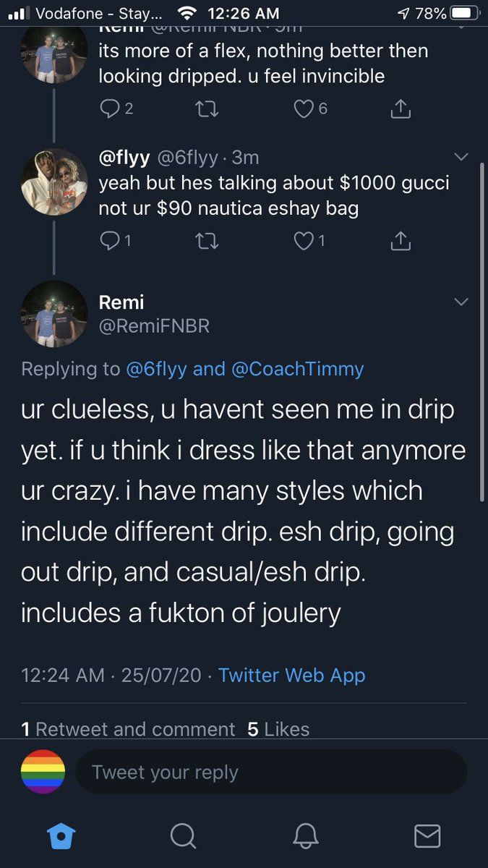Tap the Tweet your reply field
The width and height of the screenshot is (488, 868).
[x=271, y=772]
